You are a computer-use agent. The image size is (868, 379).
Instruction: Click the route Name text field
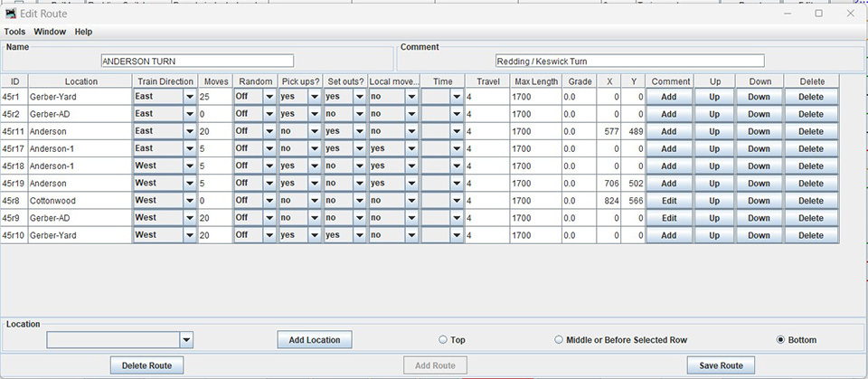[198, 62]
